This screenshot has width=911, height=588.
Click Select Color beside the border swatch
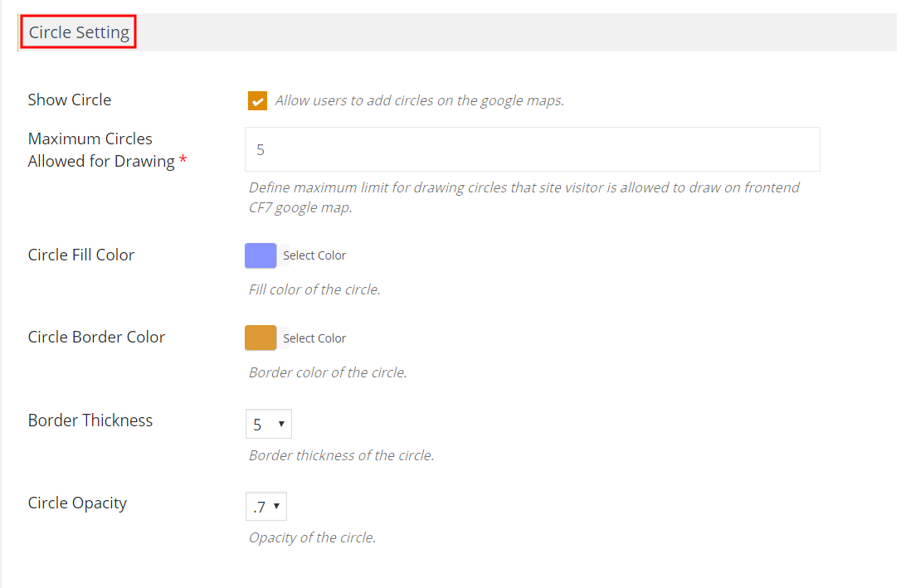314,338
